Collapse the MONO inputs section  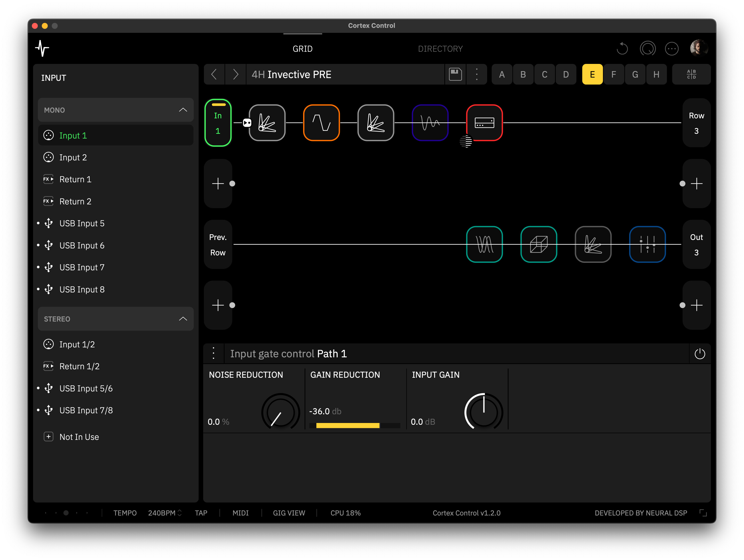(x=116, y=110)
